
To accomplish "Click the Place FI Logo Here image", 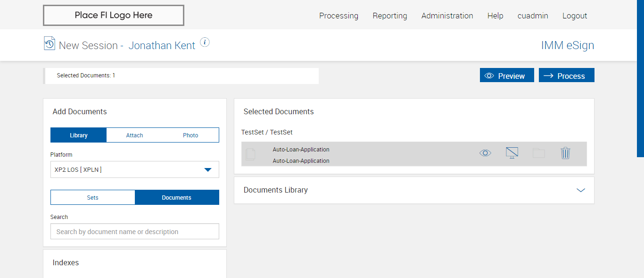I will click(x=114, y=16).
